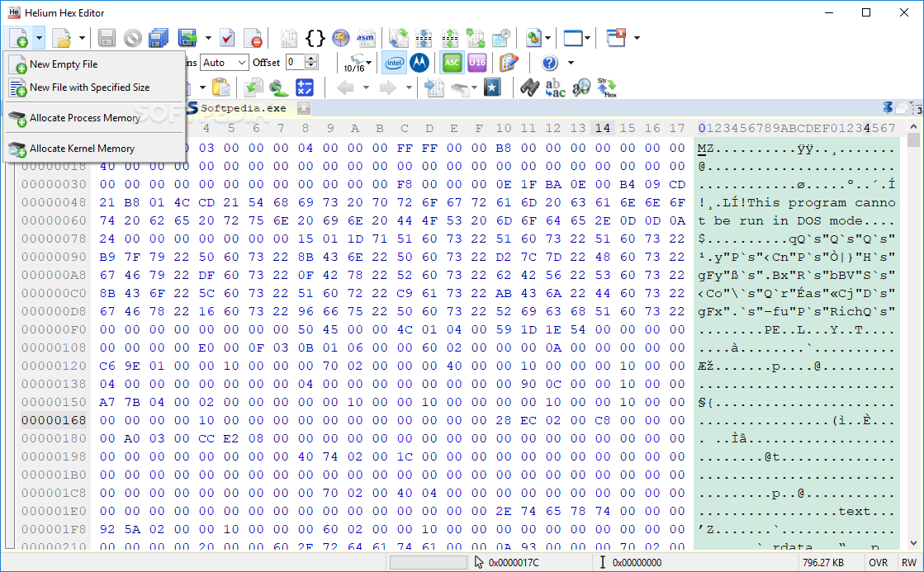Select New Empty File menu item
924x572 pixels.
pyautogui.click(x=93, y=64)
